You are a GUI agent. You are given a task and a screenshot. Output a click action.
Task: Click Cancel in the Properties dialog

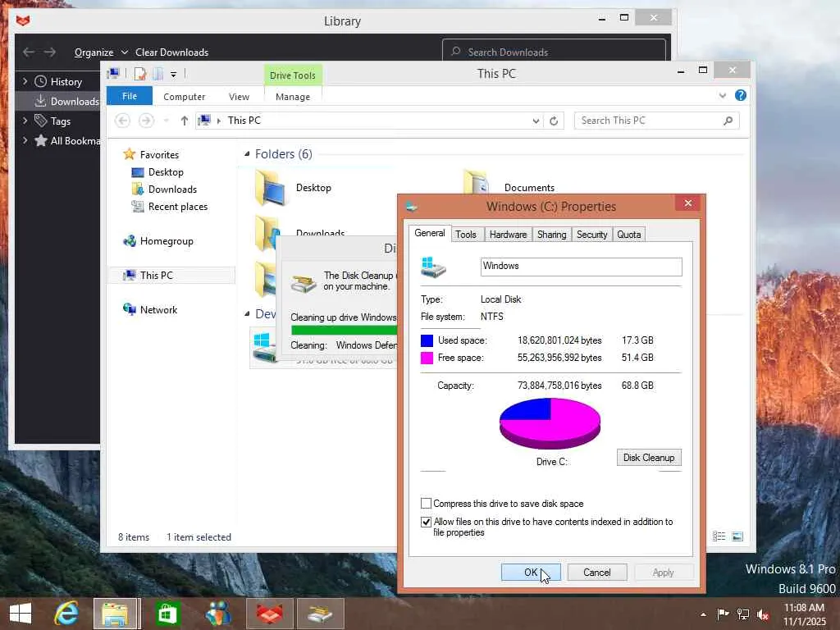coord(597,572)
